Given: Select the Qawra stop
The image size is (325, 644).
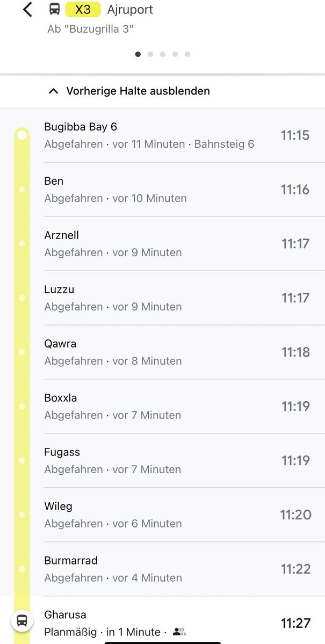Looking at the screenshot, I should (x=161, y=352).
